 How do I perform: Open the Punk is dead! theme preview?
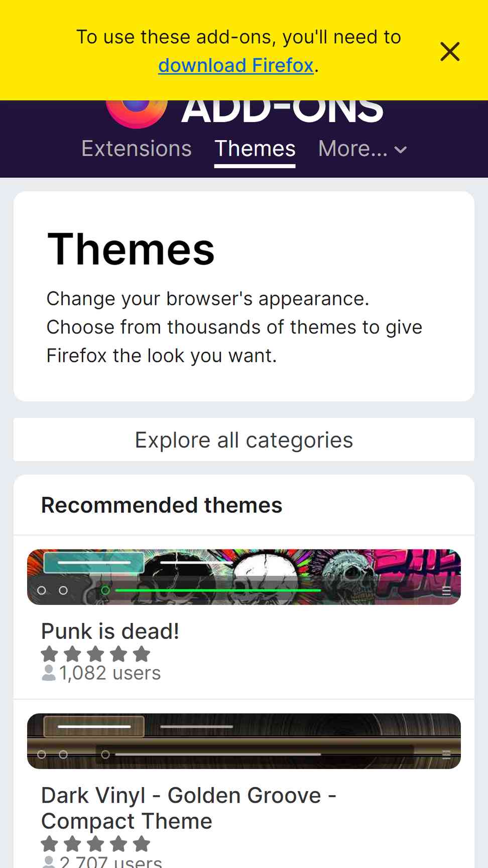(244, 577)
